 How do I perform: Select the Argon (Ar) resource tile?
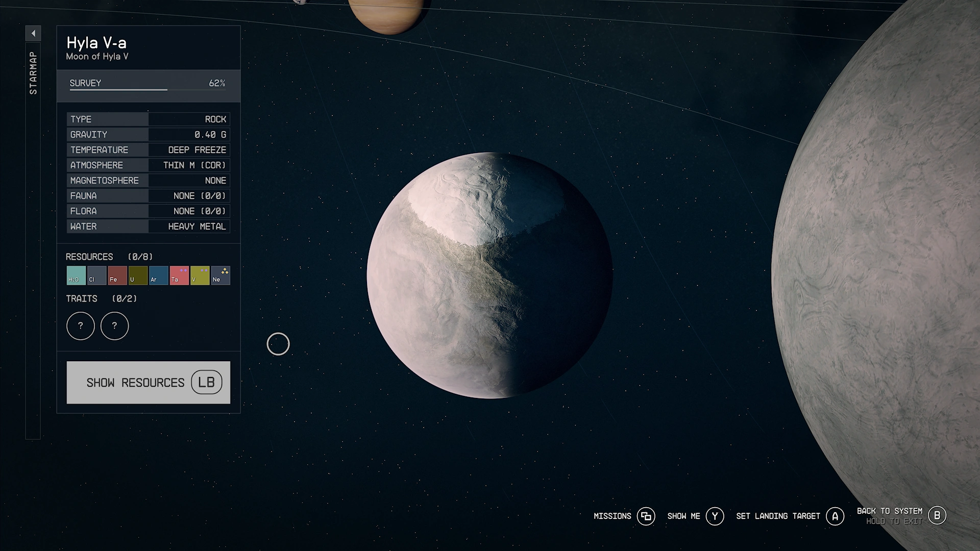(158, 275)
